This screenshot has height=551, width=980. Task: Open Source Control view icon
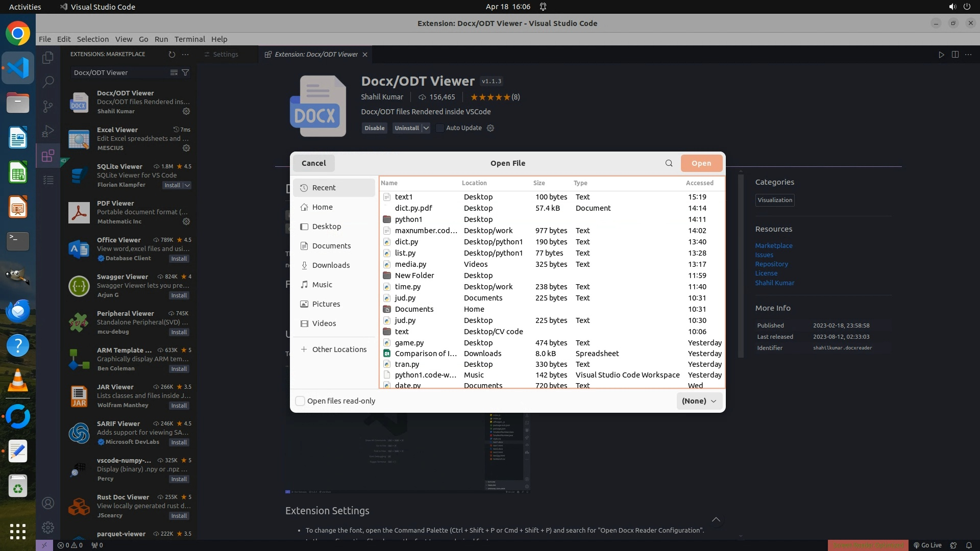pyautogui.click(x=48, y=106)
